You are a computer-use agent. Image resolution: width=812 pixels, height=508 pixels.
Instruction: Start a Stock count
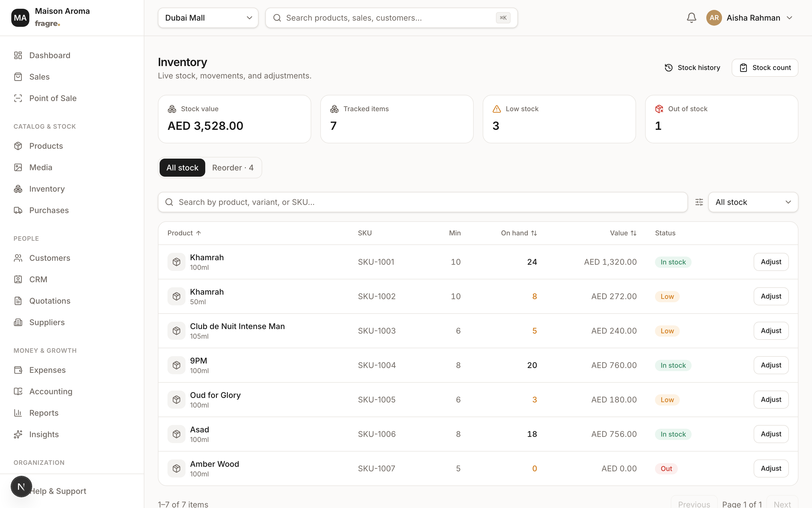(765, 68)
